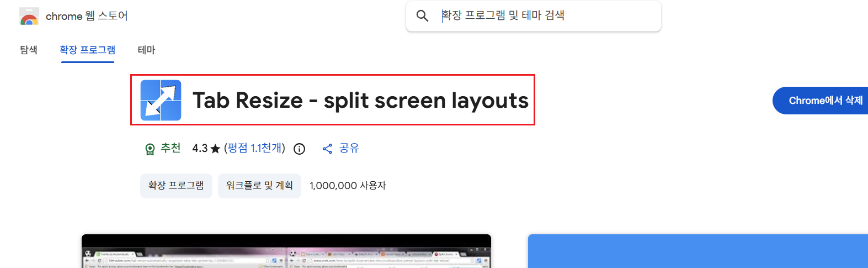This screenshot has height=268, width=868.
Task: Click the 추천 label text
Action: tap(171, 148)
